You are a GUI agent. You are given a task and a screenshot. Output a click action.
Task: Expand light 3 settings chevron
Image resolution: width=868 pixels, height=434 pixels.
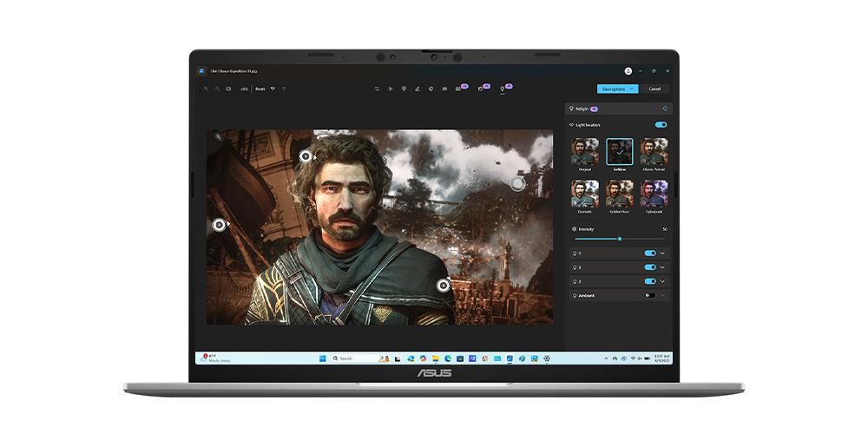pos(662,281)
